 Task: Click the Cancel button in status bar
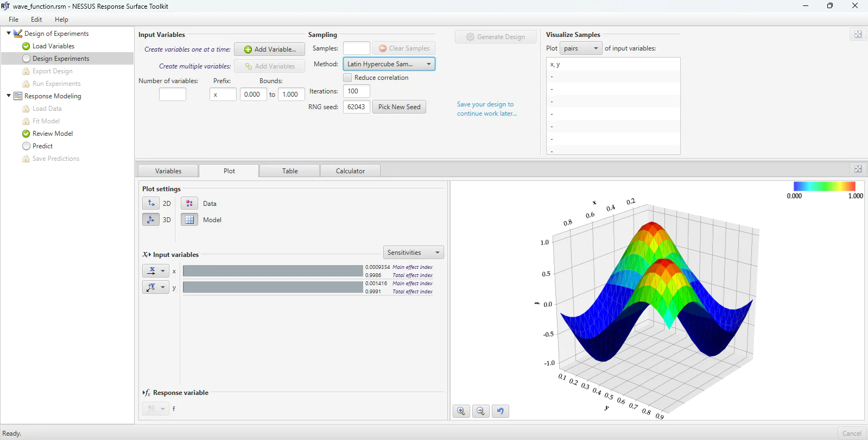(852, 433)
